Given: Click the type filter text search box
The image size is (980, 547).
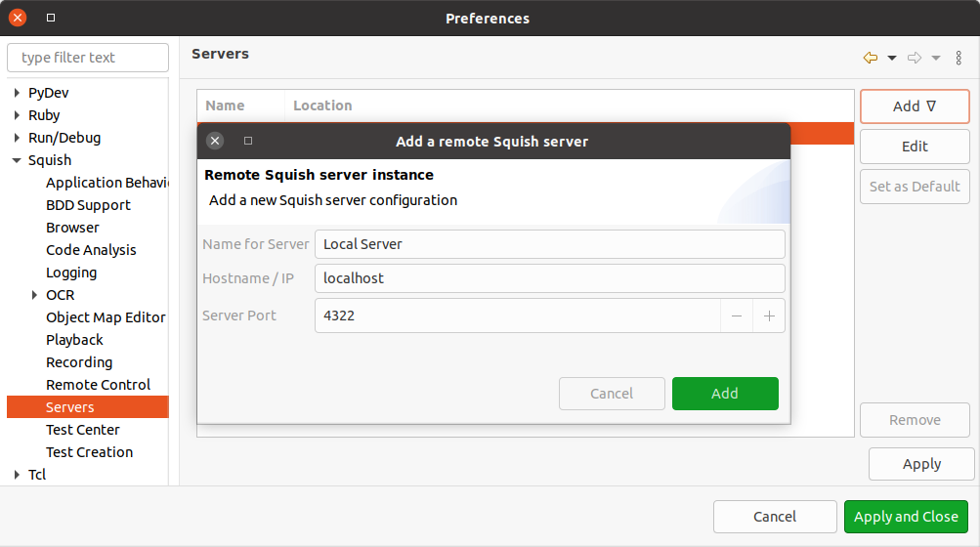Looking at the screenshot, I should click(x=88, y=58).
